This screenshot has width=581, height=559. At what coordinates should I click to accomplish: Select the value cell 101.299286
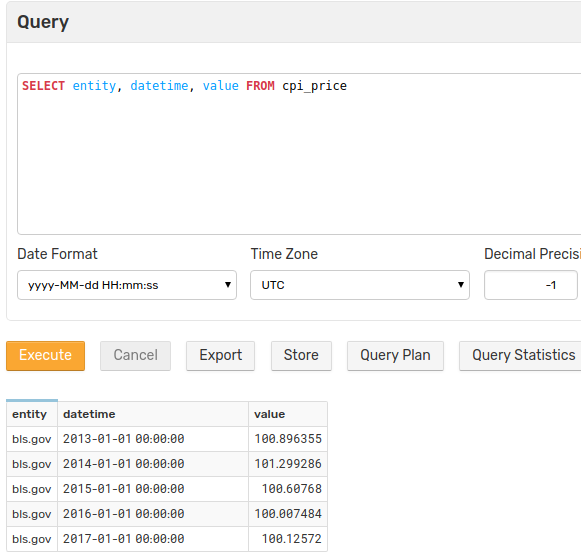pyautogui.click(x=288, y=464)
